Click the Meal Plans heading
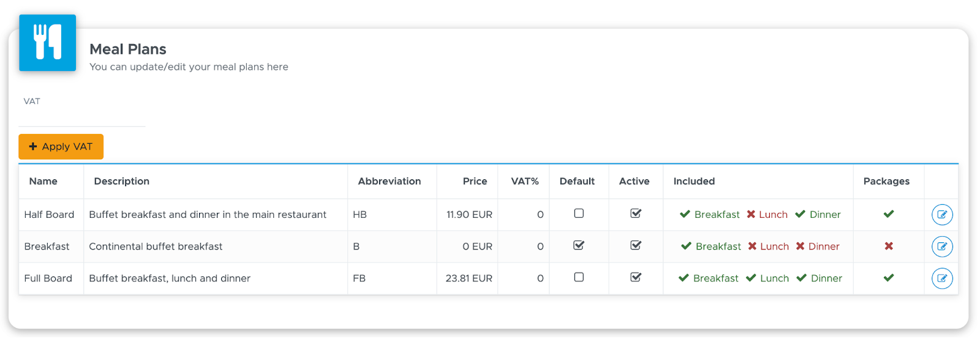The height and width of the screenshot is (345, 980). 128,49
